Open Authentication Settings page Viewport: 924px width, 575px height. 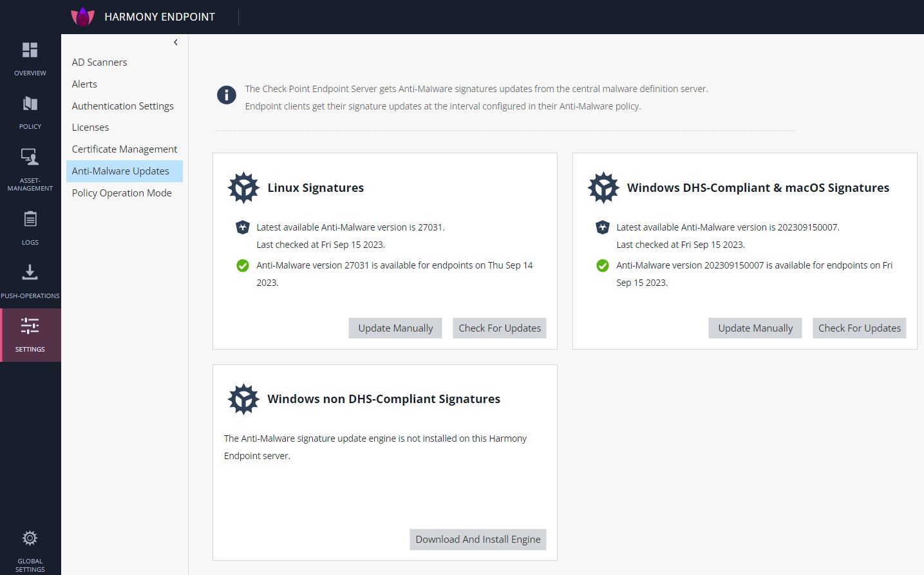[x=122, y=106]
